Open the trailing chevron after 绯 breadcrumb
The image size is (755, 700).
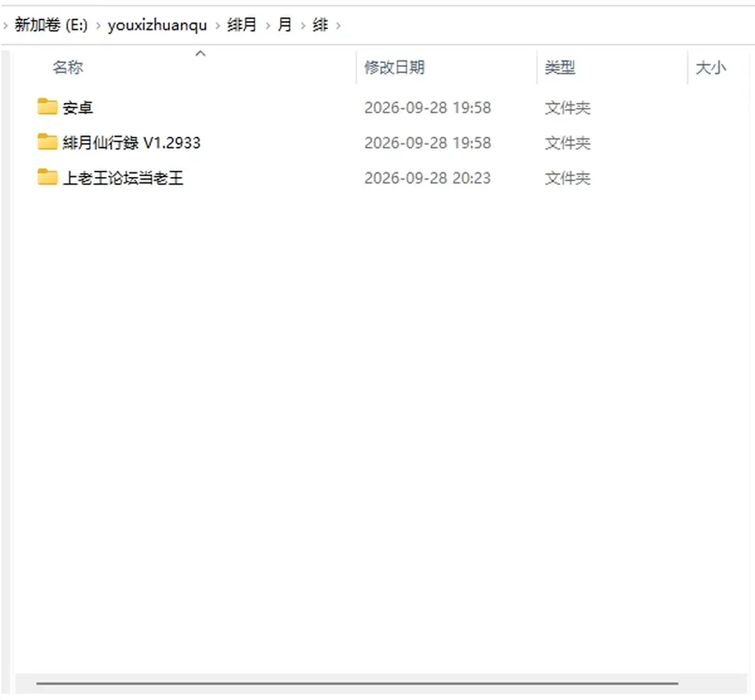(x=338, y=25)
